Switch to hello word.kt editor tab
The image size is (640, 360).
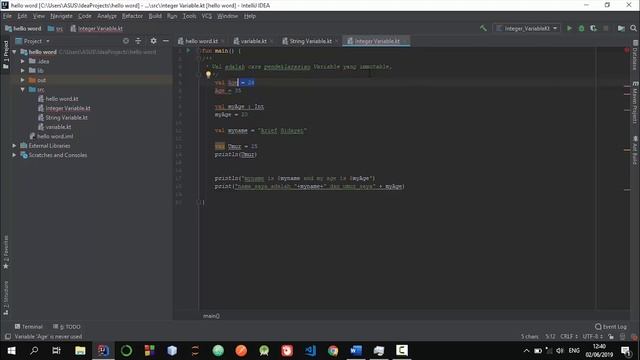coord(201,41)
